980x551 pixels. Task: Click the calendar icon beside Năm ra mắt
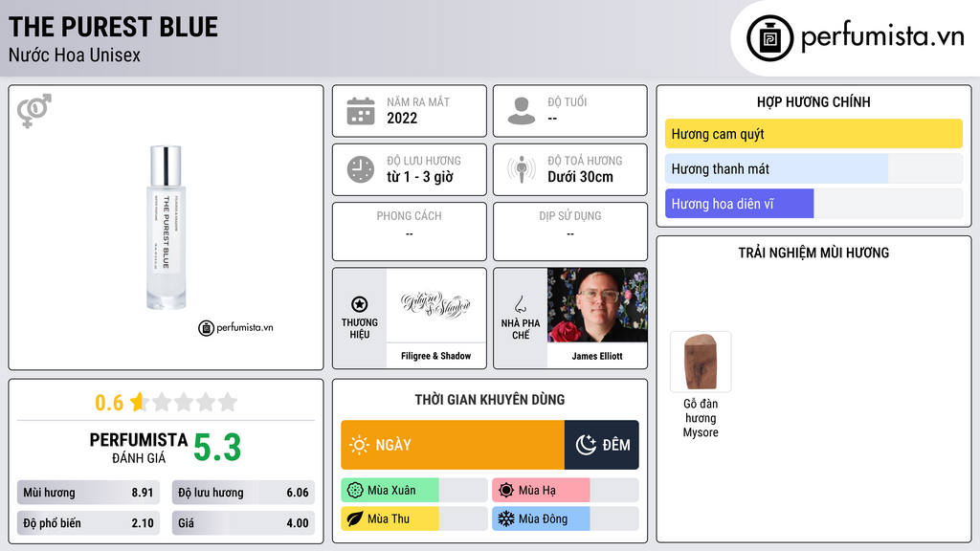pos(361,111)
